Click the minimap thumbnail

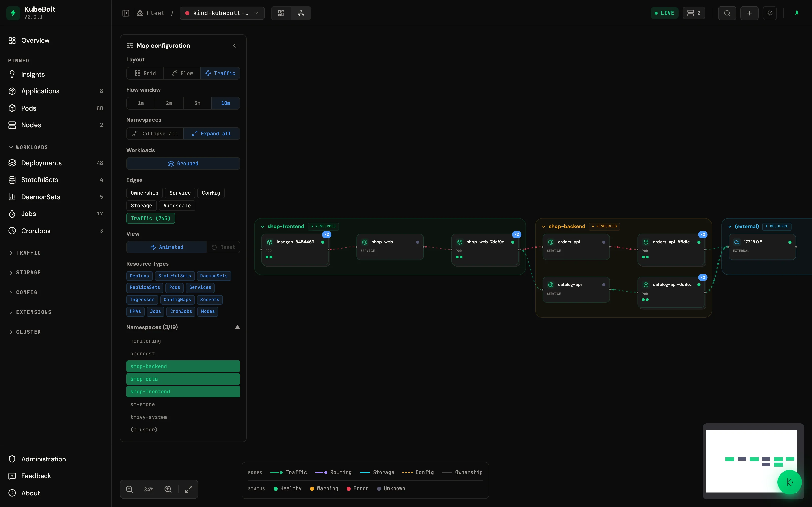point(751,461)
